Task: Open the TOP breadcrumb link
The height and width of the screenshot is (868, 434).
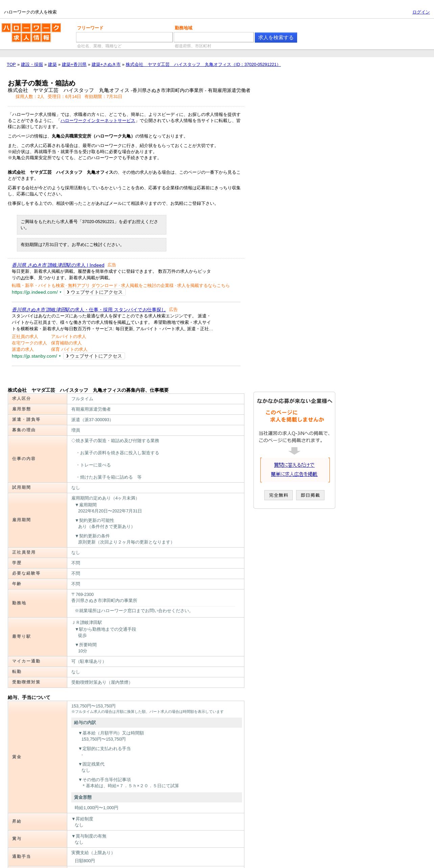Action: [x=11, y=64]
